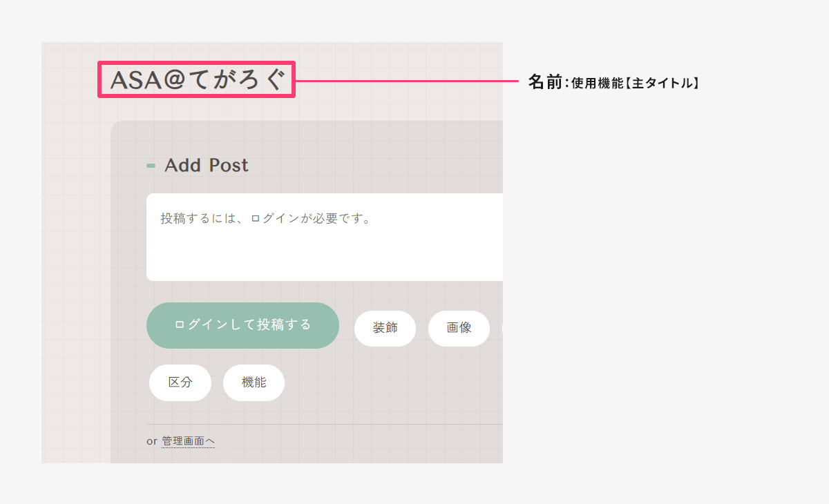Select the 使用機能【主タイトル】 annotation text
The height and width of the screenshot is (504, 829).
click(x=636, y=84)
